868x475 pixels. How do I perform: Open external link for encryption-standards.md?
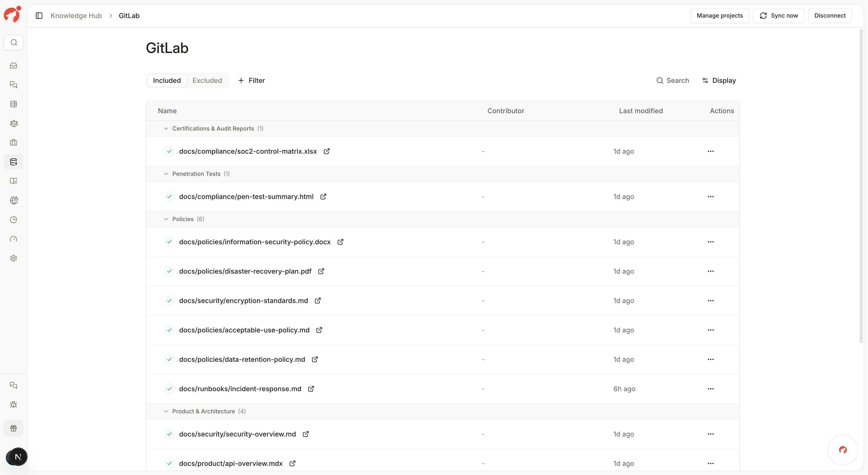pyautogui.click(x=318, y=301)
